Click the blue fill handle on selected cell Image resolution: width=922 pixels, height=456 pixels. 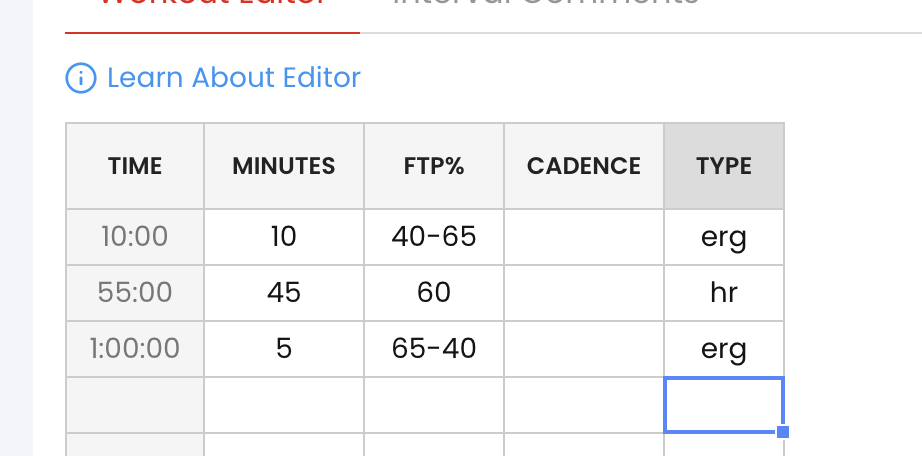pos(783,432)
